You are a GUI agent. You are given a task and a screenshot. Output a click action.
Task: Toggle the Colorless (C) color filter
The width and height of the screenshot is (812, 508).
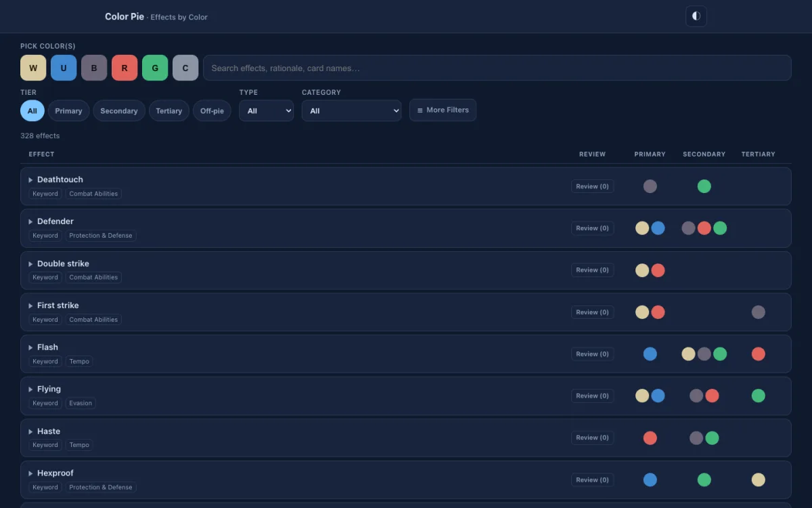185,68
